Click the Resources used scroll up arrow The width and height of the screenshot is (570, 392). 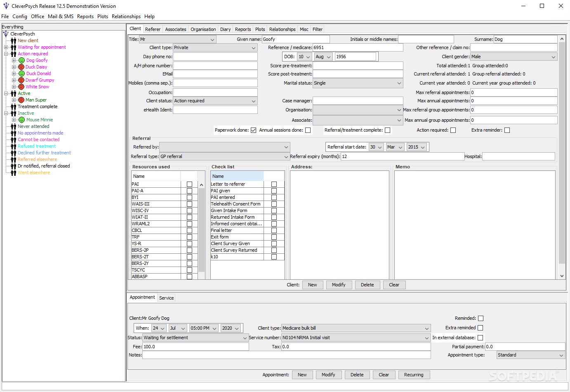coord(202,185)
